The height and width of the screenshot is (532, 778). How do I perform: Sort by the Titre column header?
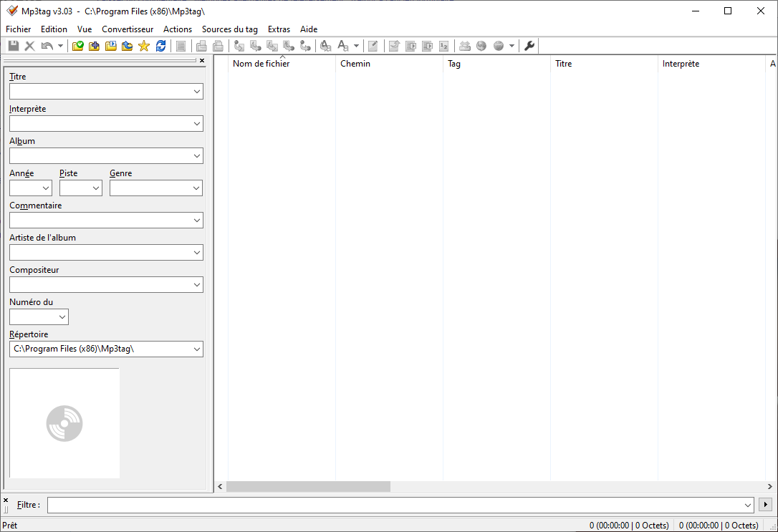[604, 64]
